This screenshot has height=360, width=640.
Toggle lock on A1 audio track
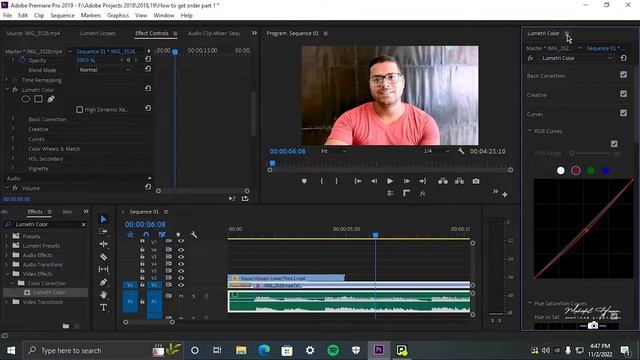point(142,301)
